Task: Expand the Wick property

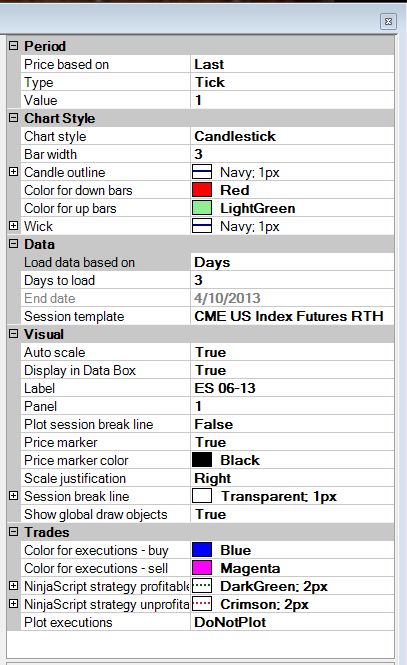Action: pyautogui.click(x=14, y=226)
